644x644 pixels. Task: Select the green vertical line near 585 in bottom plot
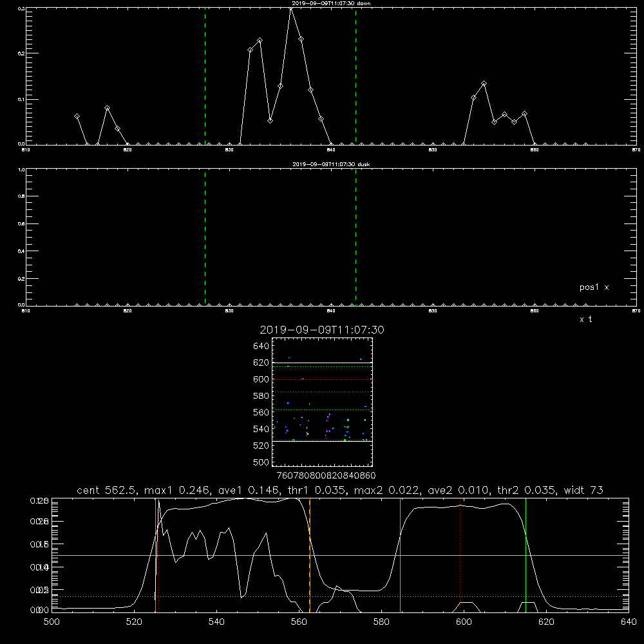click(x=400, y=555)
